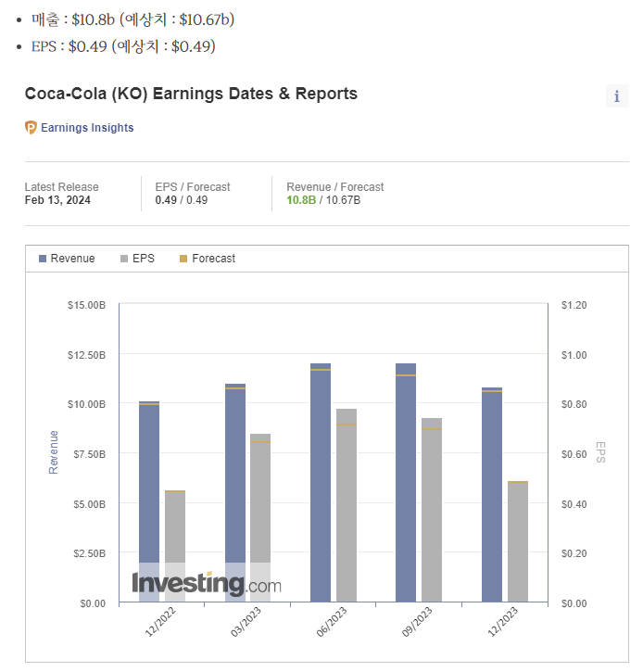Select the 12/2023 EPS bar
643x672 pixels.
point(518,541)
